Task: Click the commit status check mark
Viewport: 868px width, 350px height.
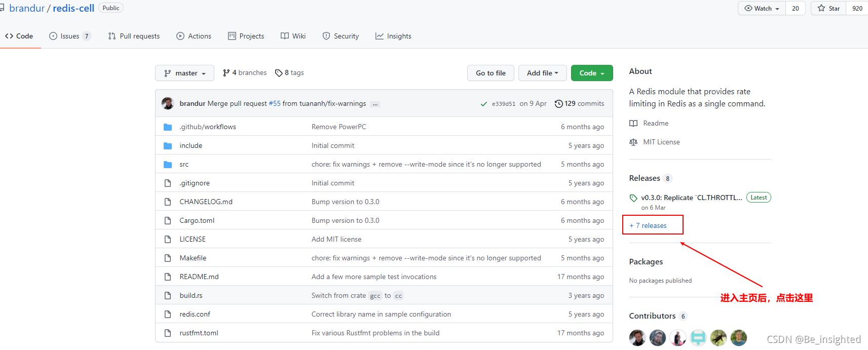Action: pos(484,104)
